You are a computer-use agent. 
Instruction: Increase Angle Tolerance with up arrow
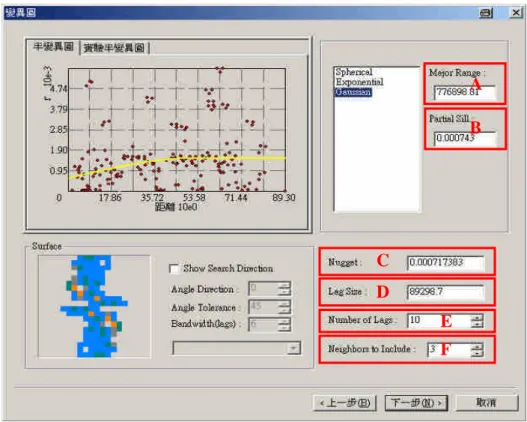[x=284, y=303]
